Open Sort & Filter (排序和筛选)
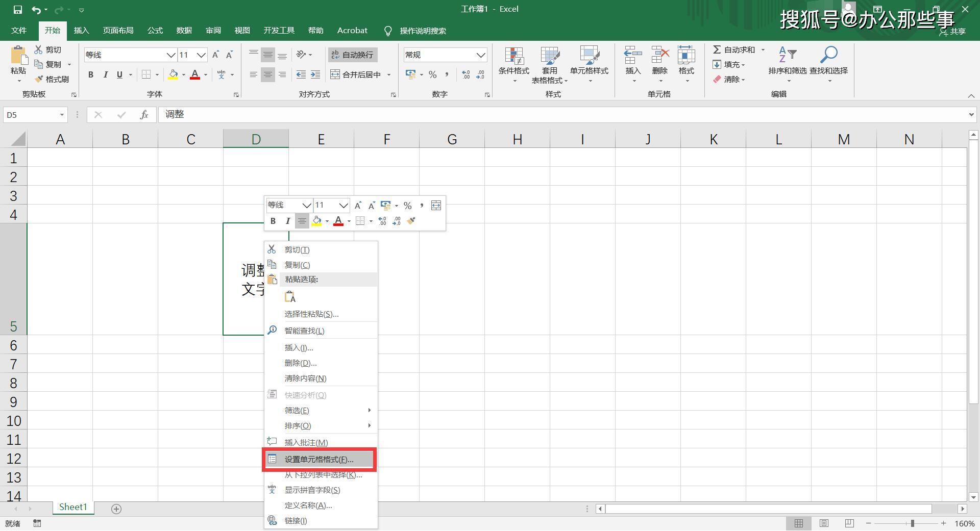 [x=788, y=65]
